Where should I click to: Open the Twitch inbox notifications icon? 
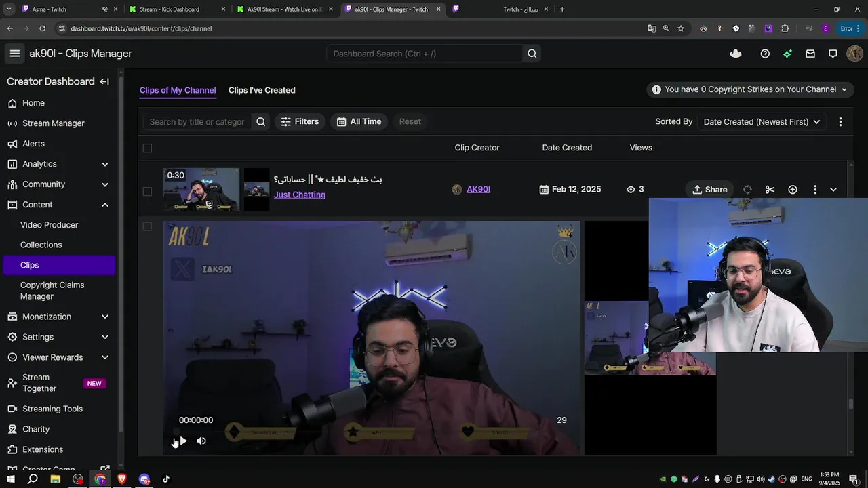coord(810,54)
